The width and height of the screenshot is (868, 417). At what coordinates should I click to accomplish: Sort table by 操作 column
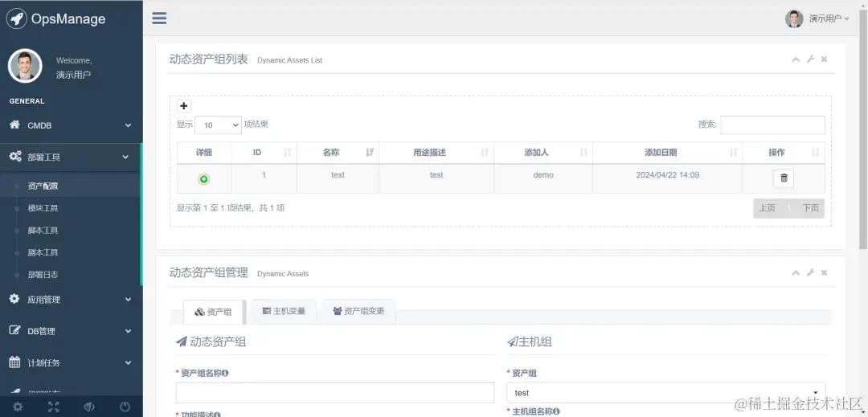[x=784, y=153]
